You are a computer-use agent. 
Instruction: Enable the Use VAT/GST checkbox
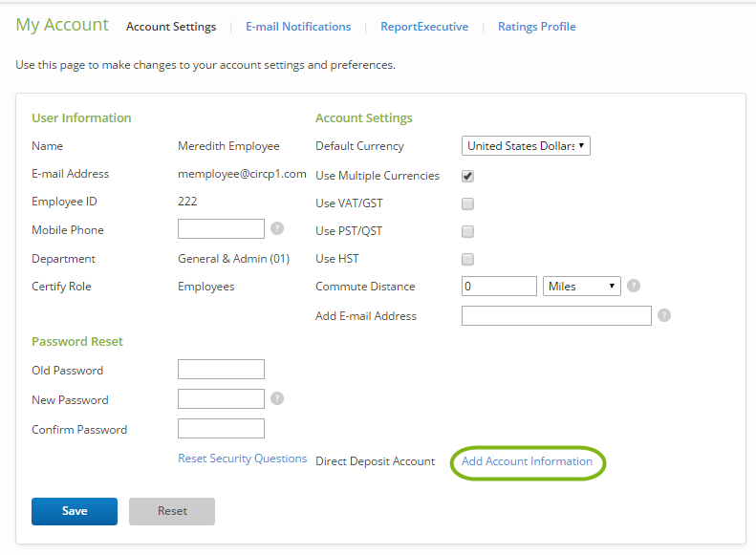467,203
